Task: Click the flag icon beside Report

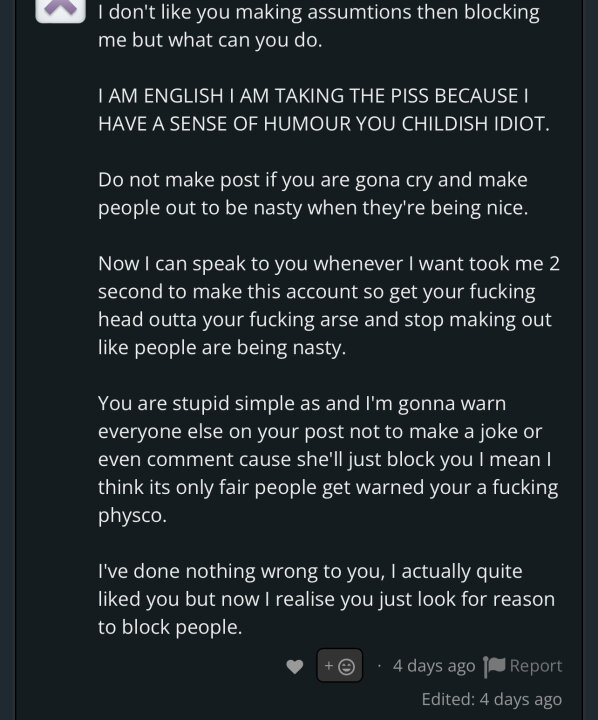Action: point(494,666)
